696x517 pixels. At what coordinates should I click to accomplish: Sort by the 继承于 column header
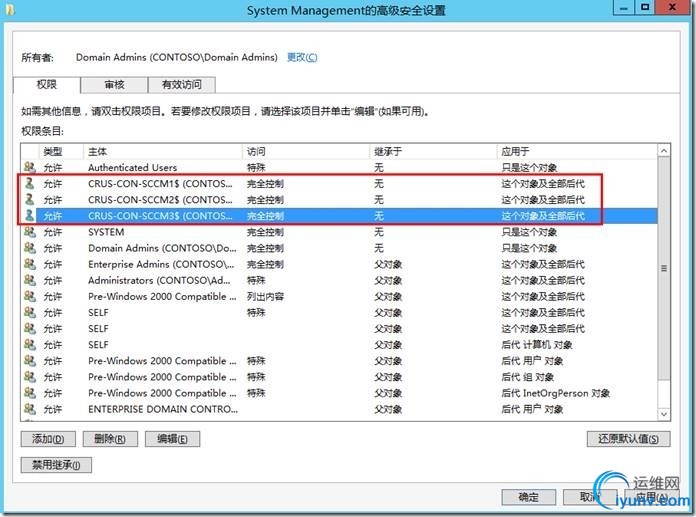(433, 151)
